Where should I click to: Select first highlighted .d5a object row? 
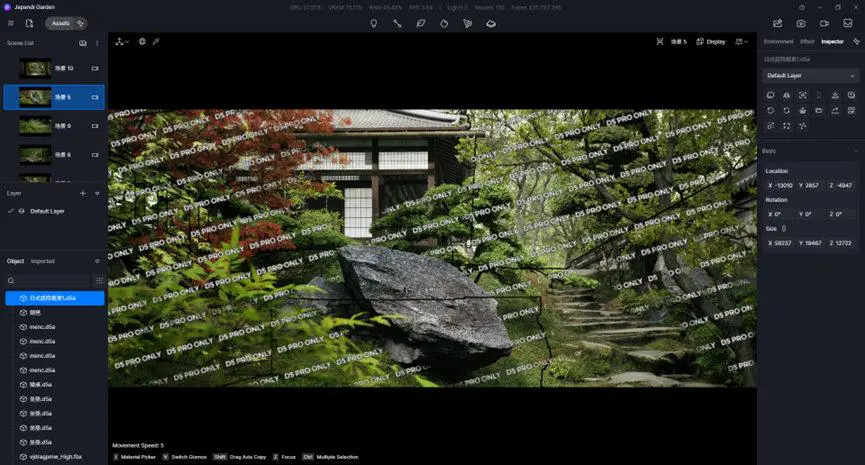click(55, 298)
